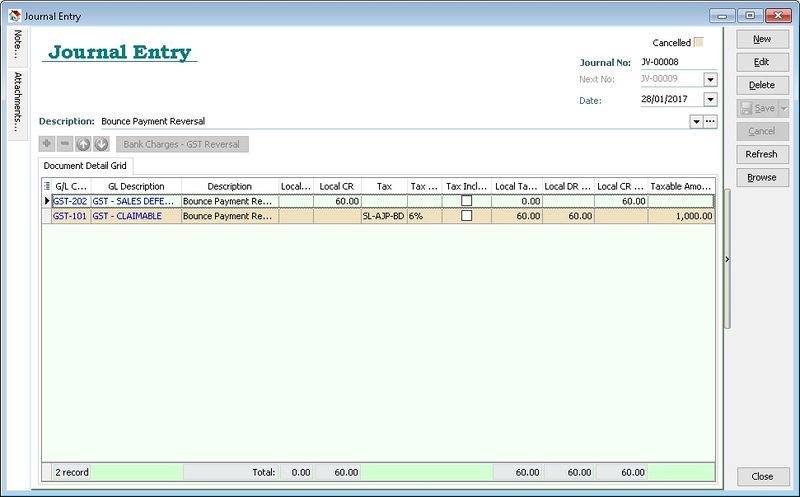Click the Taxable Amount column header
Image resolution: width=800 pixels, height=497 pixels.
tap(681, 186)
